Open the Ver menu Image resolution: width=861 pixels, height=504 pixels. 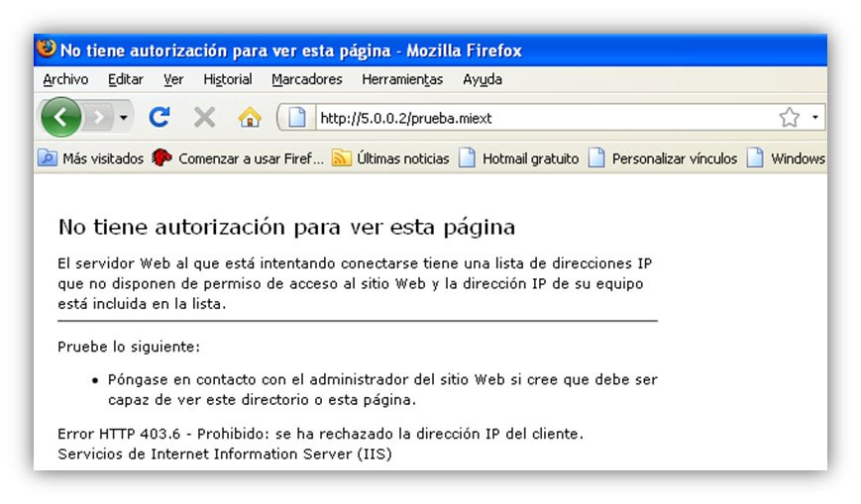click(x=173, y=79)
